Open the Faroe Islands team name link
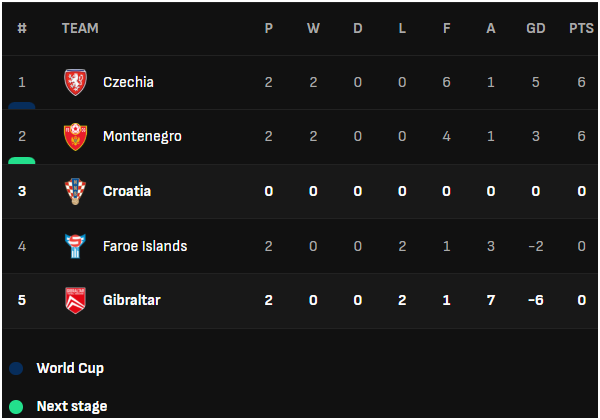 click(x=145, y=246)
